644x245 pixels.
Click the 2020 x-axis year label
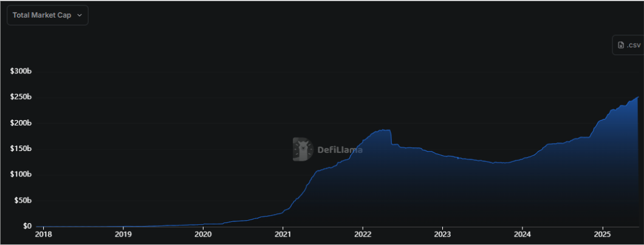(203, 234)
